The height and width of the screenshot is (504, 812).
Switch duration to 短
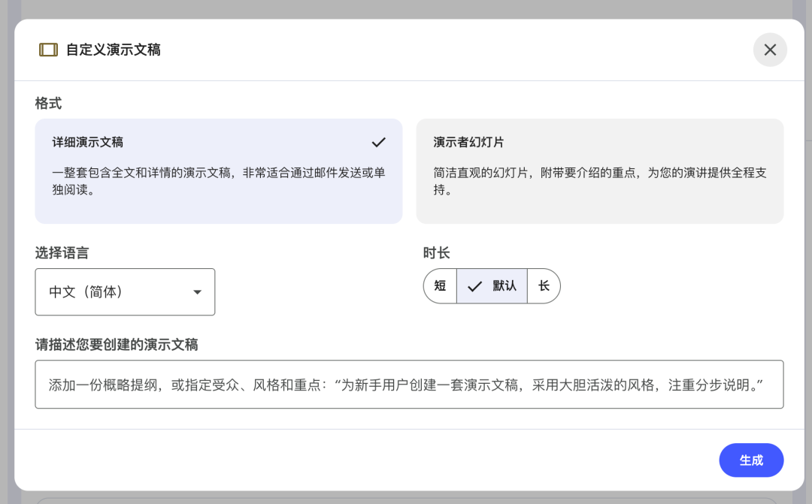tap(440, 285)
